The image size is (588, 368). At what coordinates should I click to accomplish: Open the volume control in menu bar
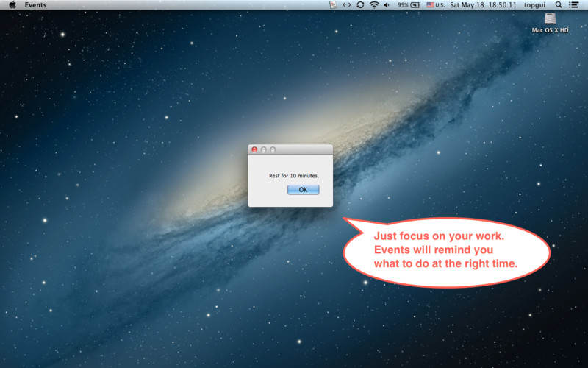pyautogui.click(x=387, y=5)
